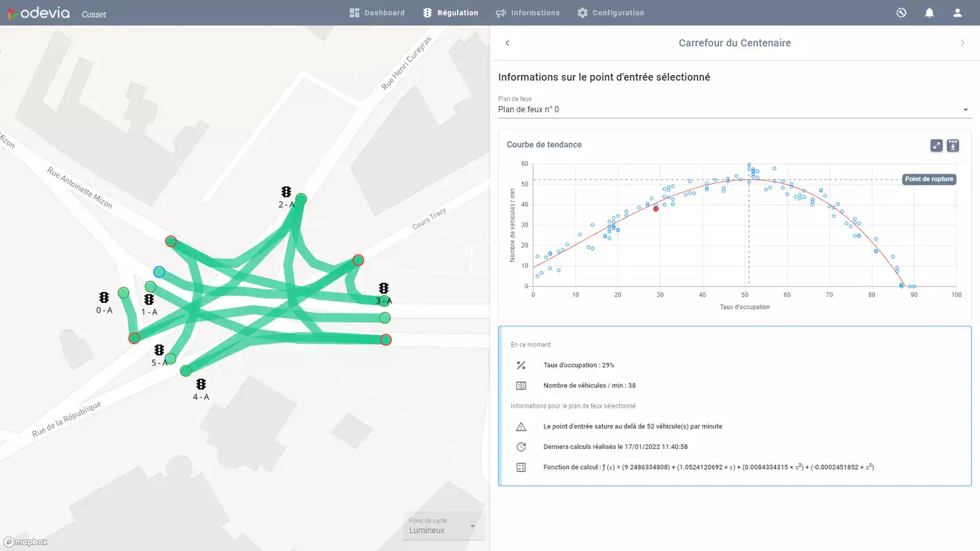Open the Configuration menu
The width and height of the screenshot is (980, 551).
point(611,12)
